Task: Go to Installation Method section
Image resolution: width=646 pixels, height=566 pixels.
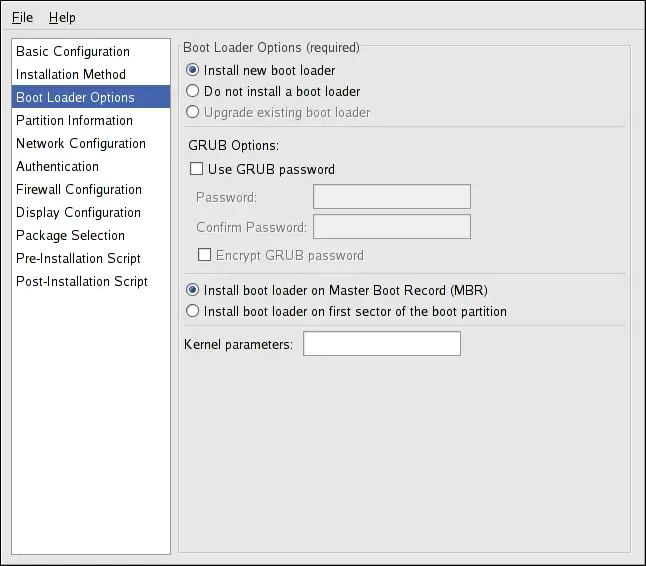Action: point(71,74)
